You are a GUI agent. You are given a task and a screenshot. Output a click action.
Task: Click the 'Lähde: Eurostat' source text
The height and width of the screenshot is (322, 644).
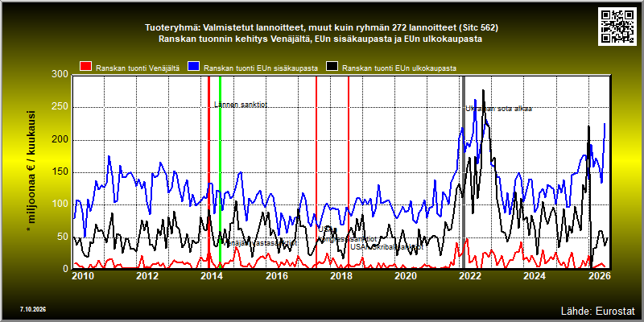598,310
